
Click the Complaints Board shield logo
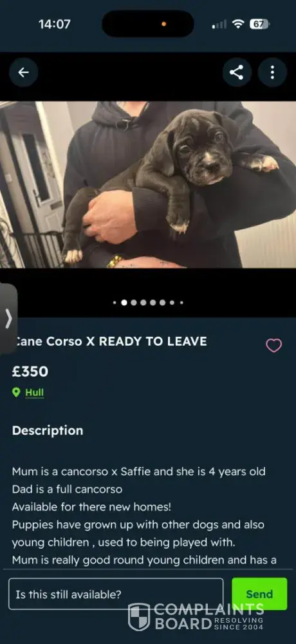[139, 617]
